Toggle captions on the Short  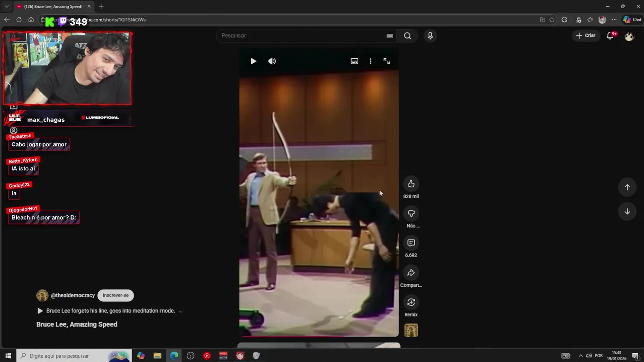click(354, 61)
